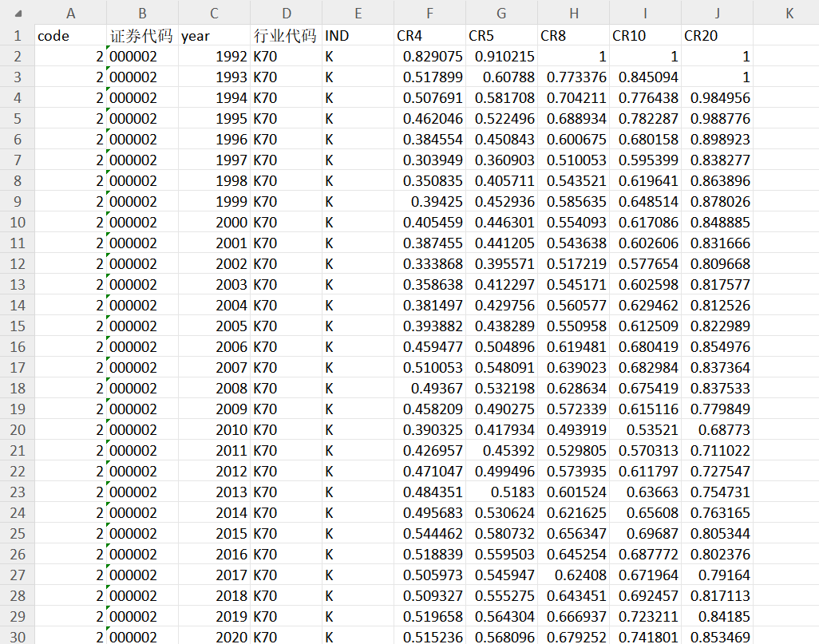The image size is (819, 644).
Task: Click K70 cell in row 10
Action: pos(287,223)
